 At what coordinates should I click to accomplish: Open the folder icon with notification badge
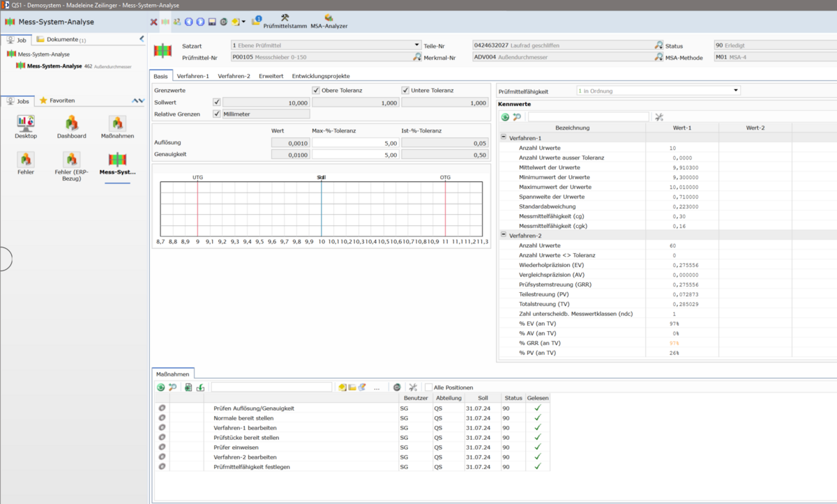tap(256, 21)
